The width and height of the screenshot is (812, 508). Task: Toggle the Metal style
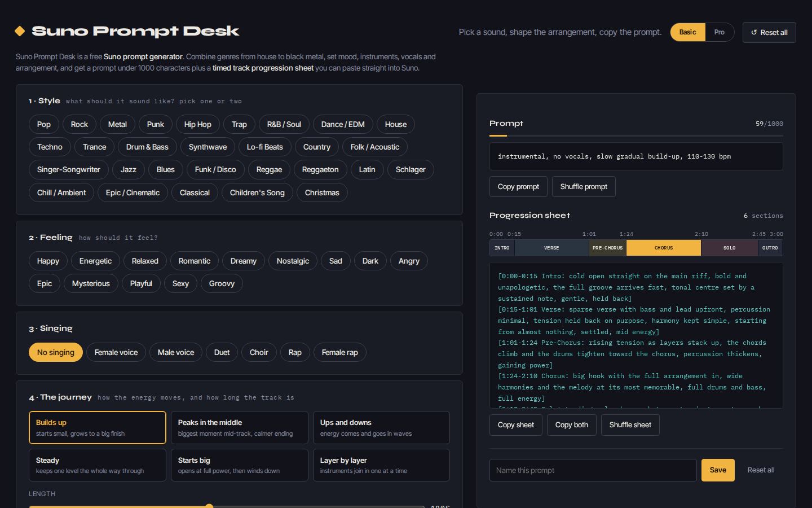pyautogui.click(x=117, y=124)
